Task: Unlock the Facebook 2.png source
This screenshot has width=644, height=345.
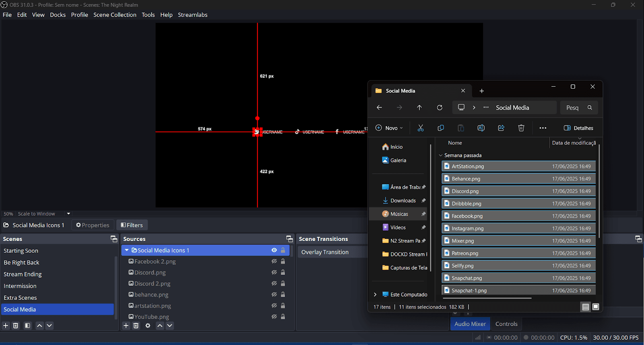Action: point(283,261)
